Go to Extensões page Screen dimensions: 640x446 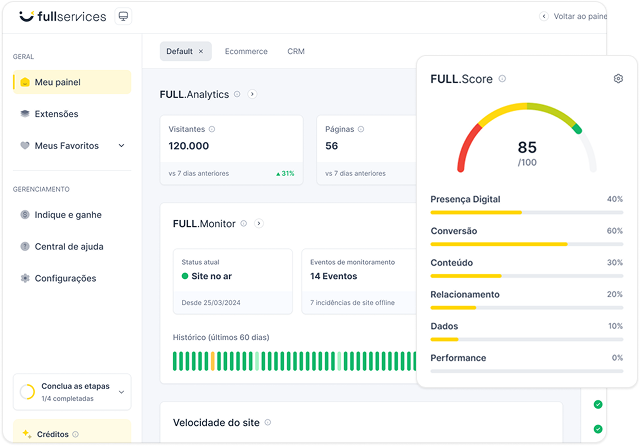tap(56, 114)
